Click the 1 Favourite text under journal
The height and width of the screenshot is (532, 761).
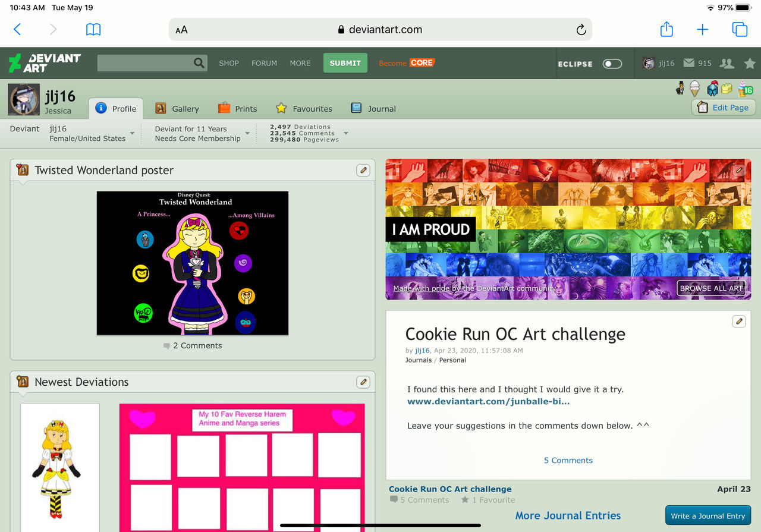pos(488,500)
